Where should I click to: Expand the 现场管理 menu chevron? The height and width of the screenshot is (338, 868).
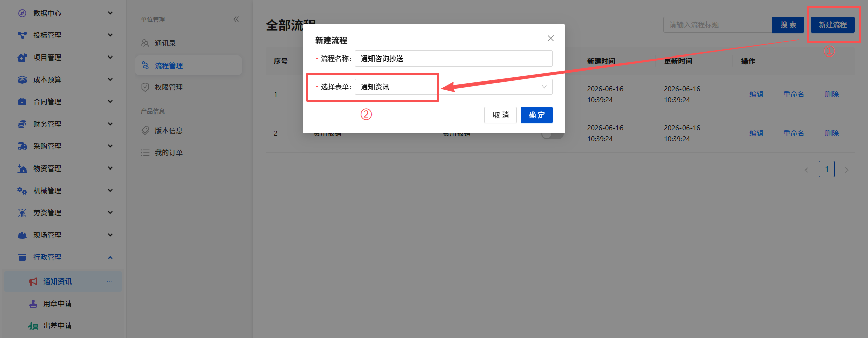(x=110, y=235)
